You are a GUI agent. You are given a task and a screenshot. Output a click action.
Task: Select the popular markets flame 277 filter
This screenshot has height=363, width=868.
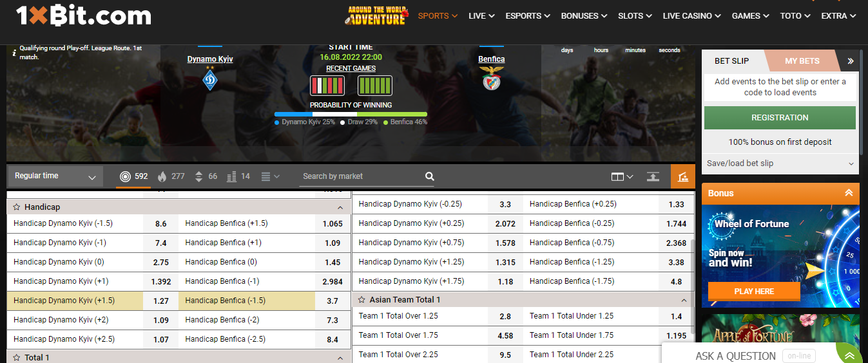click(x=171, y=176)
